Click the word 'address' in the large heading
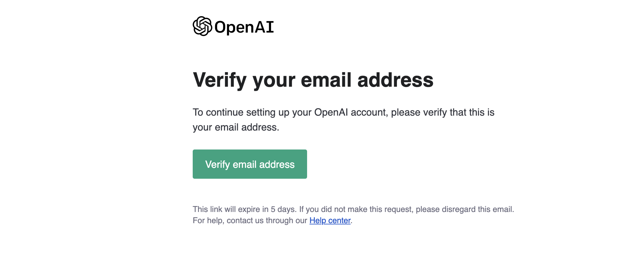Image resolution: width=644 pixels, height=253 pixels. (x=395, y=80)
